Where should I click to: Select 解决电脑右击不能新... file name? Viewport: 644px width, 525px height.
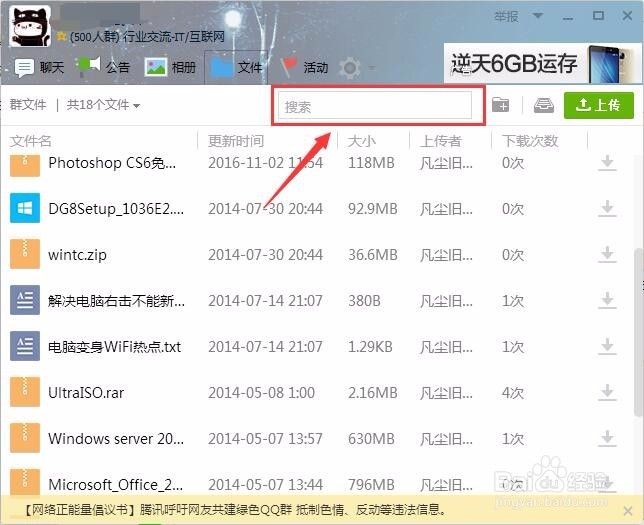click(116, 301)
